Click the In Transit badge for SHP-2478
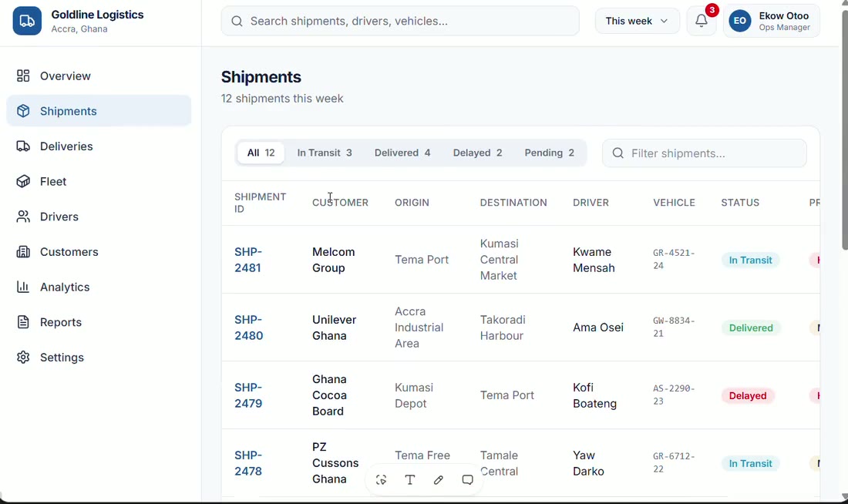The width and height of the screenshot is (848, 504). click(750, 463)
